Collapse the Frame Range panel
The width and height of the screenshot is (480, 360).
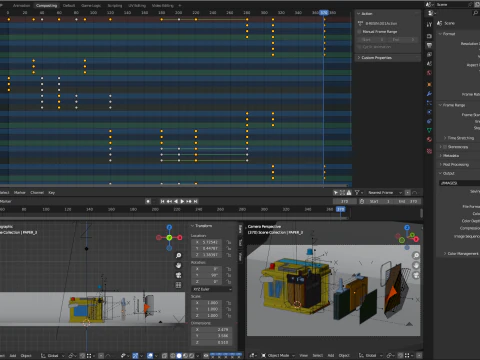click(x=452, y=105)
